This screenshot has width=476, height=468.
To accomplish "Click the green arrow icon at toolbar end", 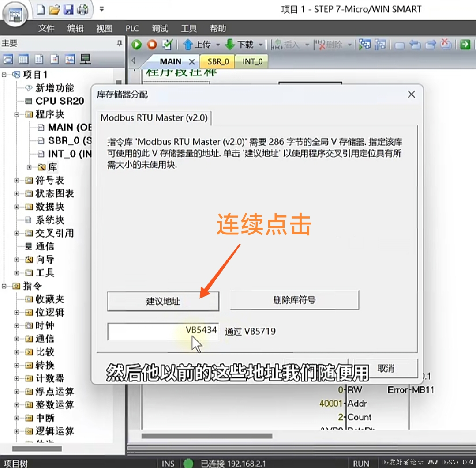I will tap(465, 45).
